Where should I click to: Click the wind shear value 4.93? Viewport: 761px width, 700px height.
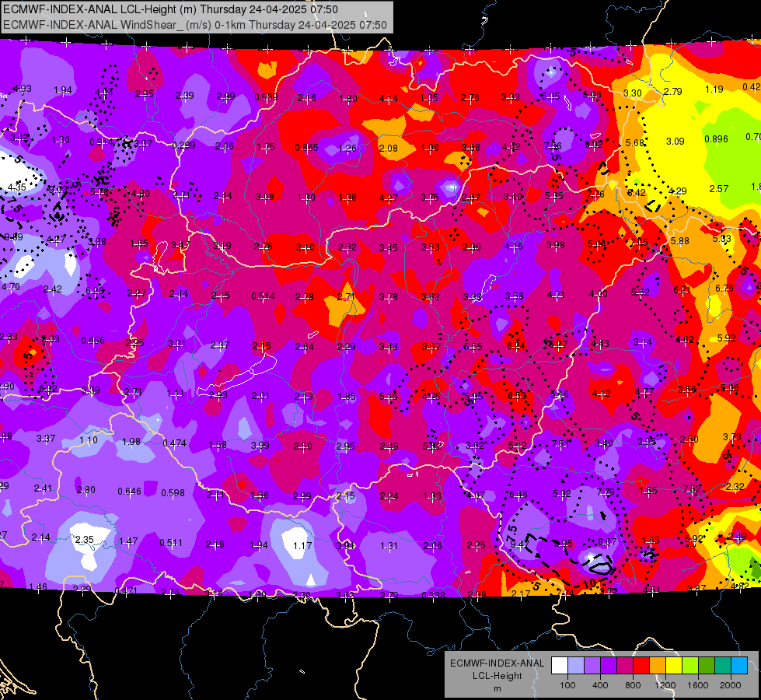[x=23, y=89]
